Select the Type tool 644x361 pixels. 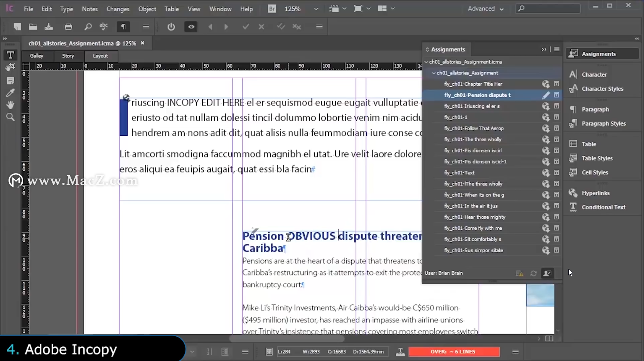(10, 55)
